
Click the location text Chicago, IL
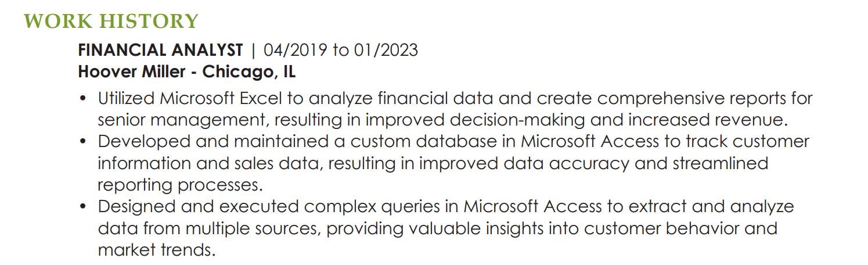point(248,72)
